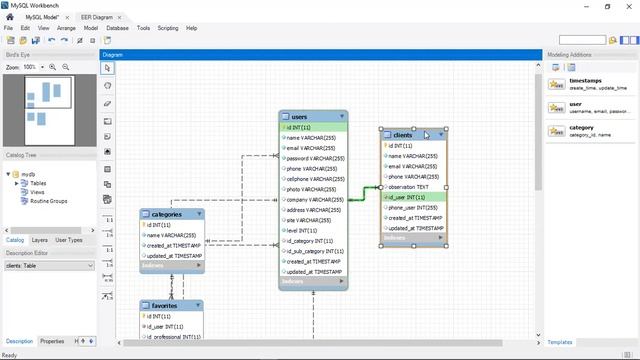Click the Open Model folder icon
The image size is (640, 360).
pyautogui.click(x=23, y=40)
